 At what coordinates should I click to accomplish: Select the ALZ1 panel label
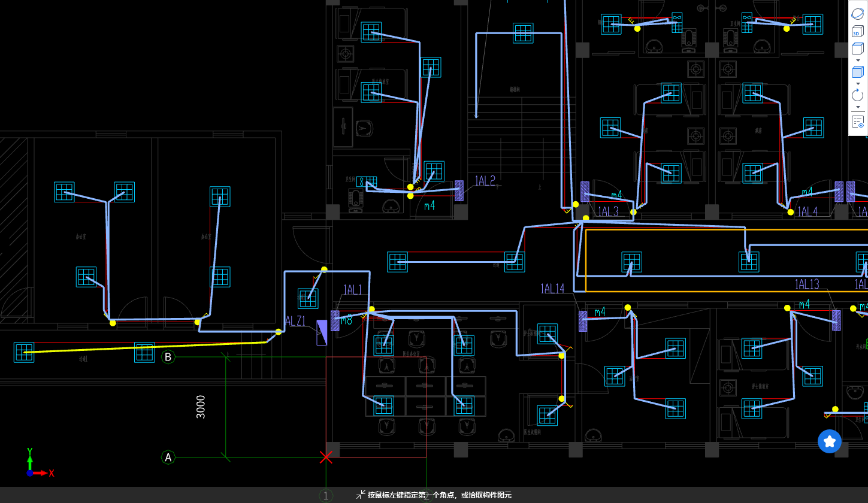pyautogui.click(x=295, y=322)
